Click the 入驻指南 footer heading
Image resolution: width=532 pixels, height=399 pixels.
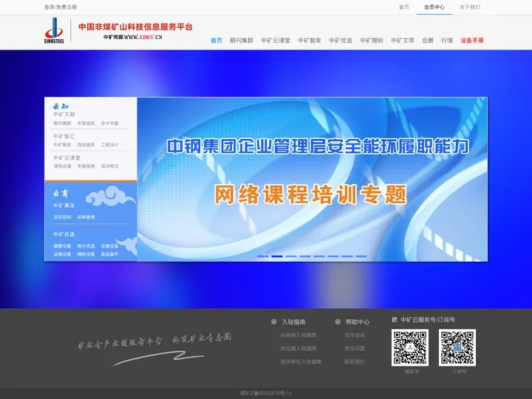click(293, 322)
